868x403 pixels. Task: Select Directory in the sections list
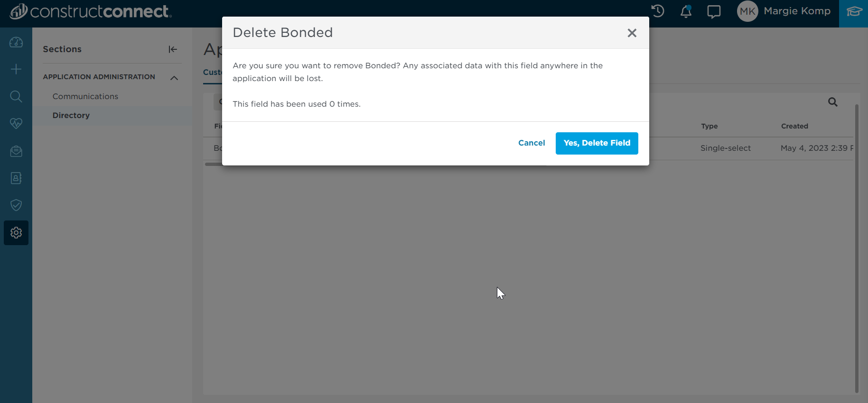71,115
